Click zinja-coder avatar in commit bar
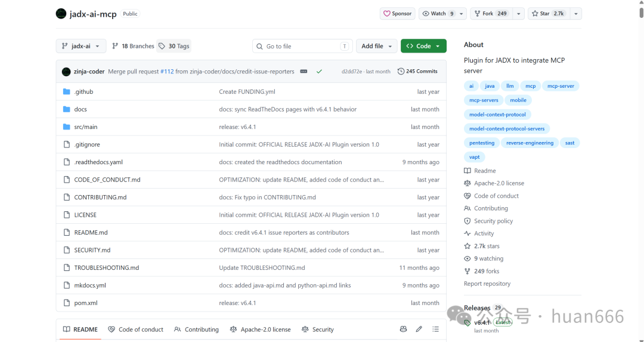Image resolution: width=644 pixels, height=342 pixels. pos(66,72)
